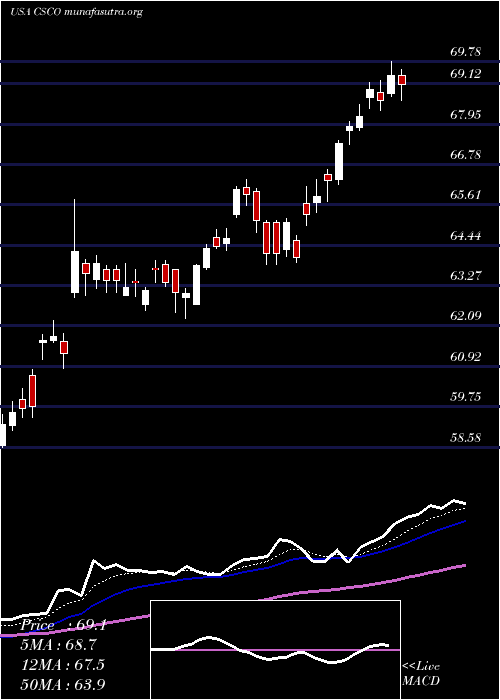The height and width of the screenshot is (700, 500).
Task: Click the 59.75 price level label
Action: tap(466, 397)
